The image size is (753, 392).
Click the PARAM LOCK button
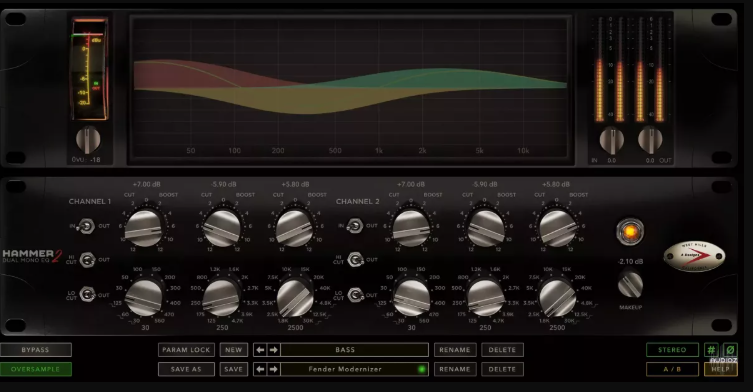[186, 350]
